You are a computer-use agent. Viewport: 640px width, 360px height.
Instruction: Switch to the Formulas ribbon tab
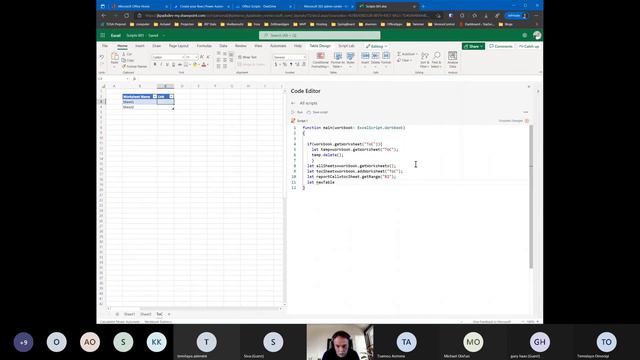pyautogui.click(x=204, y=46)
